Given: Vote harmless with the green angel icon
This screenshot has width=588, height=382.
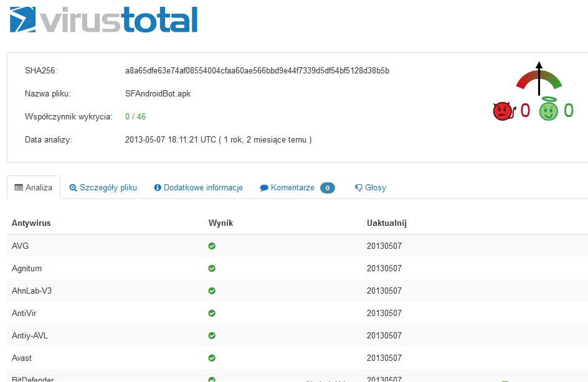Looking at the screenshot, I should click(549, 109).
